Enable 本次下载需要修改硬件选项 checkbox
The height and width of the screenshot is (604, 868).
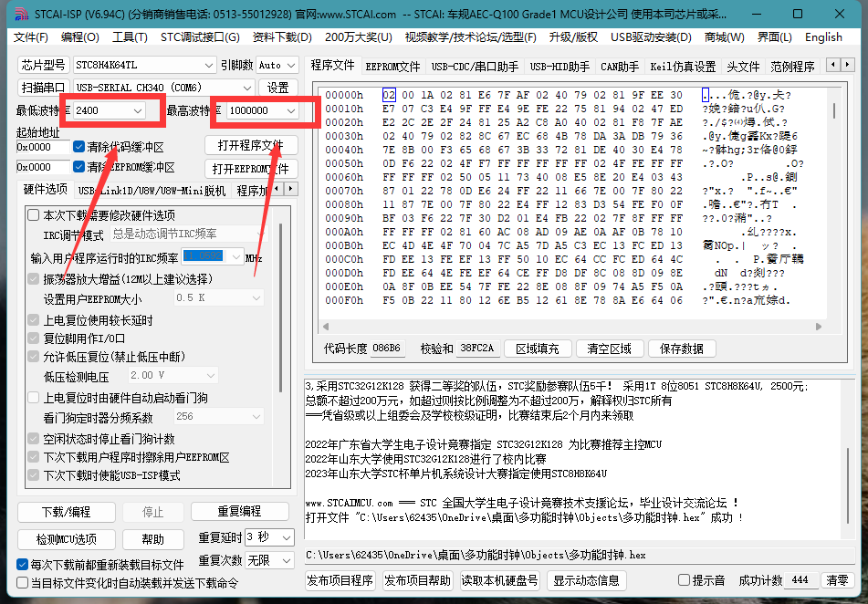coord(34,214)
